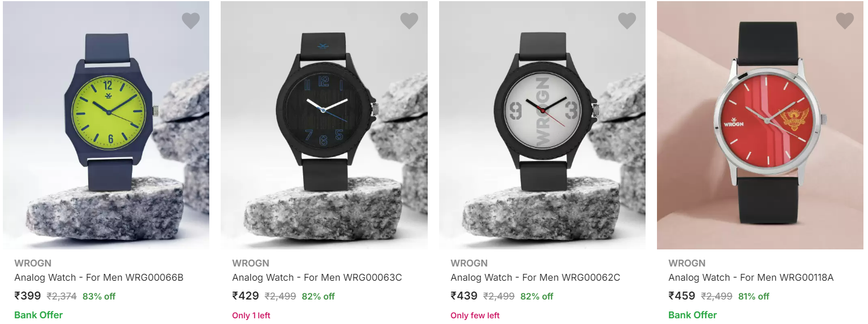The width and height of the screenshot is (868, 324).
Task: Add WRG00062C watch to wishlist via heart
Action: click(627, 21)
